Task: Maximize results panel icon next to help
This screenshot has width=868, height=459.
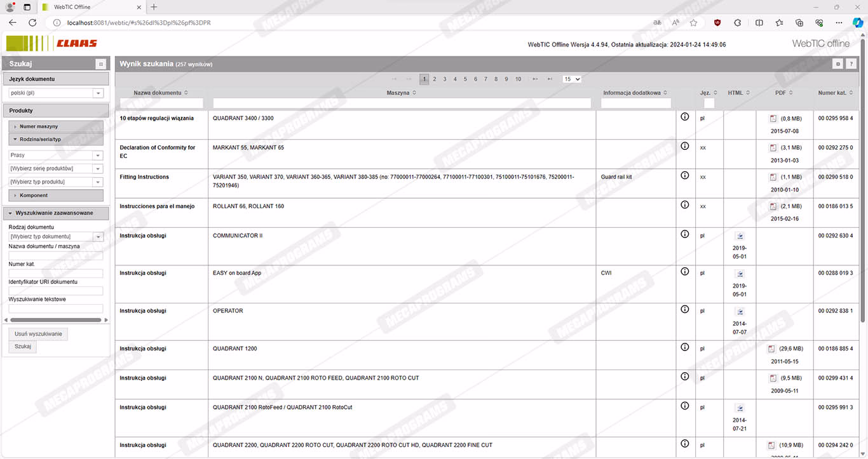Action: click(x=838, y=64)
